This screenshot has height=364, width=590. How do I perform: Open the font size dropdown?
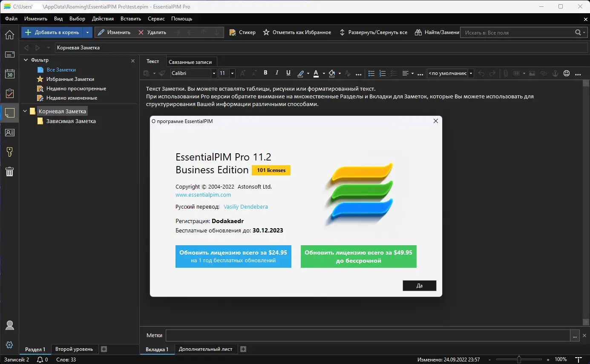click(x=232, y=73)
